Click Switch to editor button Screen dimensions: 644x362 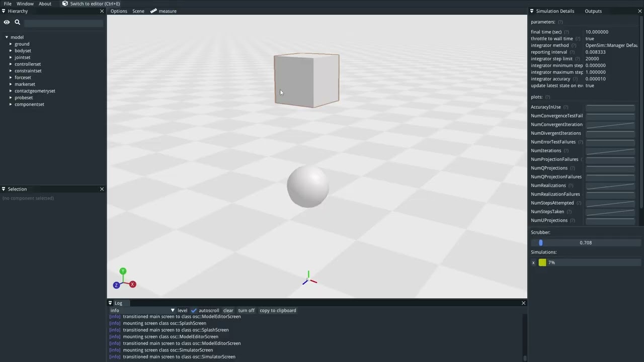91,4
